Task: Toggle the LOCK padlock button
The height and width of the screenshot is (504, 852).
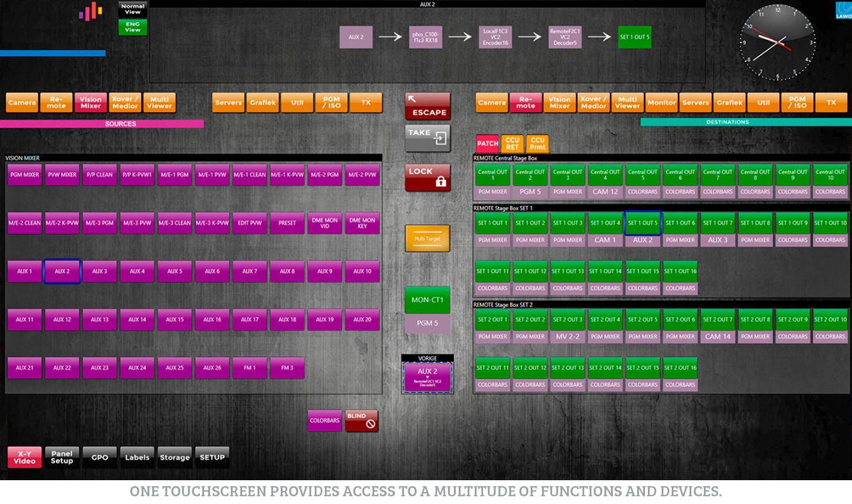Action: (x=427, y=177)
